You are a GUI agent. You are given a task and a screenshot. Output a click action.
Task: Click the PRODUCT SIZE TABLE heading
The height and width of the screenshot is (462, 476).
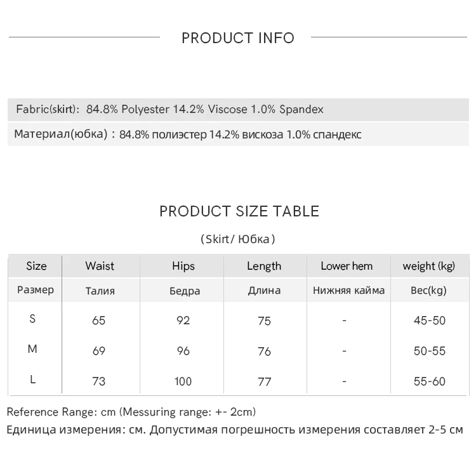click(239, 211)
